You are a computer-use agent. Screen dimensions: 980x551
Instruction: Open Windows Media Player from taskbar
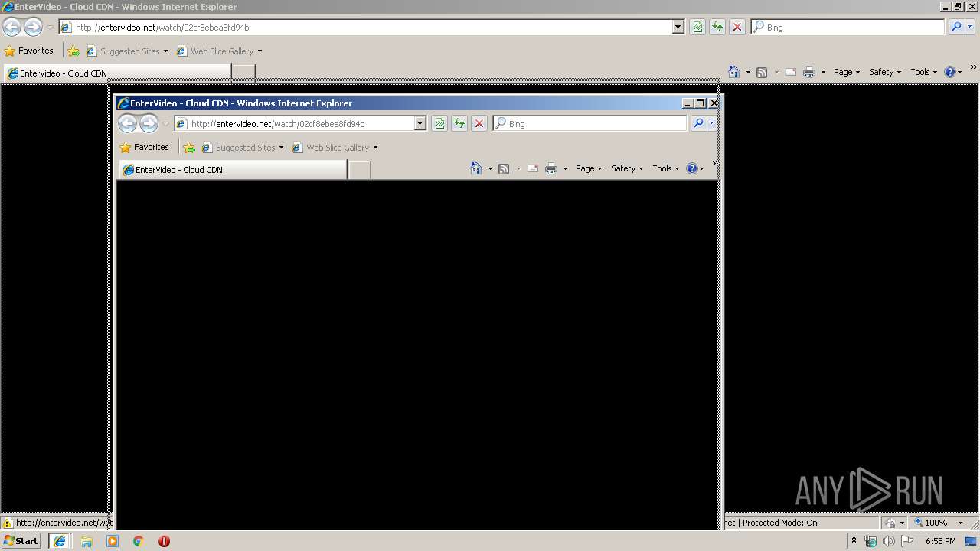point(113,541)
